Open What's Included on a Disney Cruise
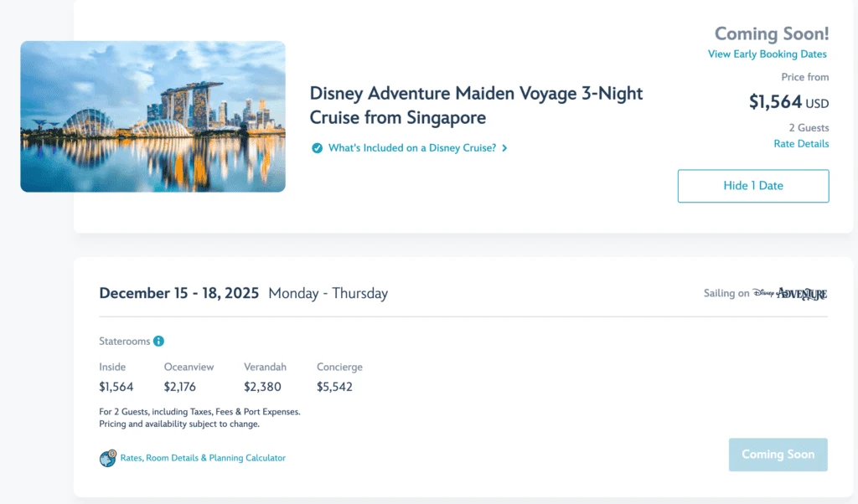 click(x=411, y=148)
